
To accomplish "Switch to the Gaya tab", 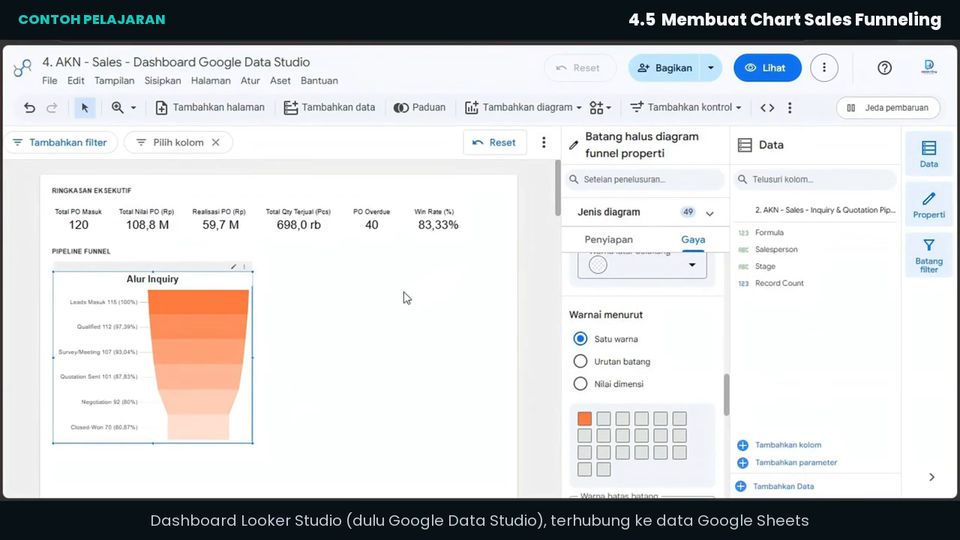I will pos(693,240).
